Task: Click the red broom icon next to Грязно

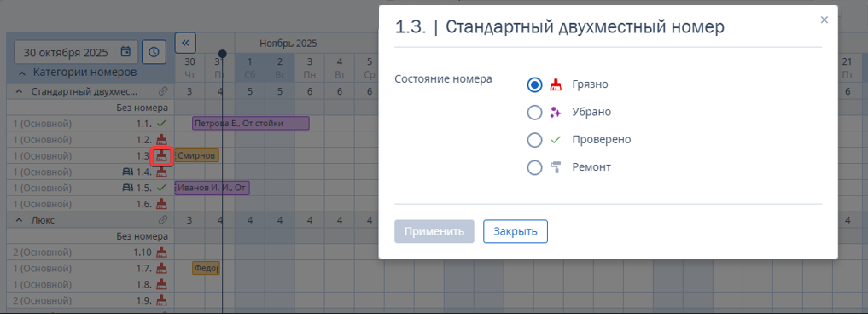Action: [556, 84]
